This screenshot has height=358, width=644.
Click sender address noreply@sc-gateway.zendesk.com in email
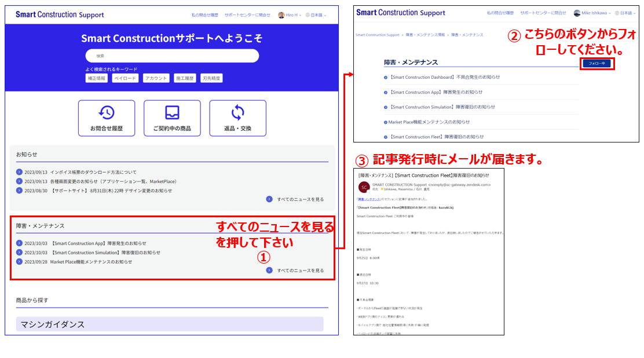click(x=460, y=185)
